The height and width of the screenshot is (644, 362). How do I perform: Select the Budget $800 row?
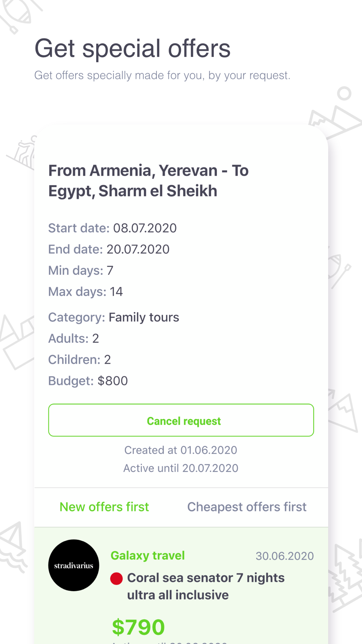click(x=88, y=381)
